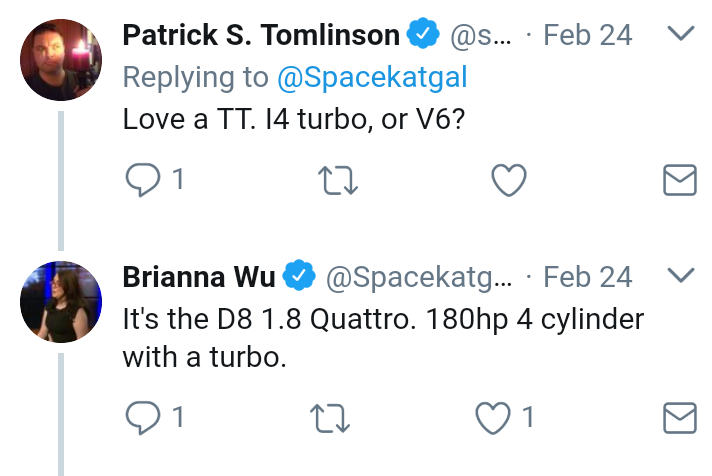Viewport: 712px width, 476px height.
Task: Click Patrick's verified badge
Action: pos(423,33)
